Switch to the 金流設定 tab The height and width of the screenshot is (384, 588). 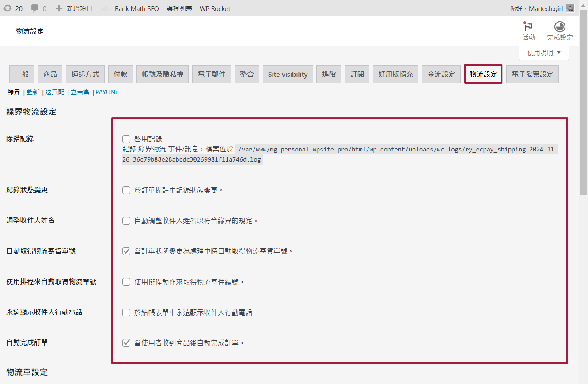coord(441,74)
